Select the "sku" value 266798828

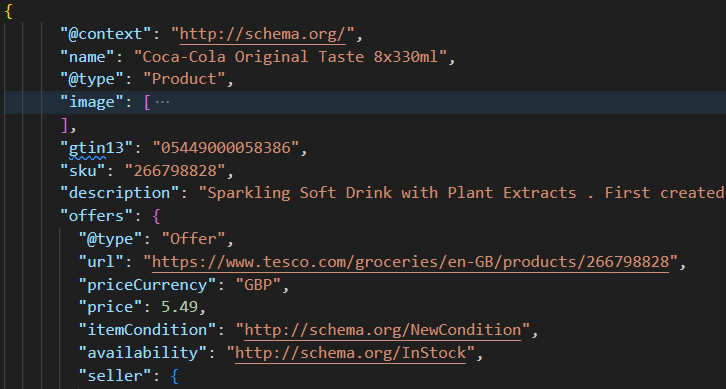[x=175, y=171]
